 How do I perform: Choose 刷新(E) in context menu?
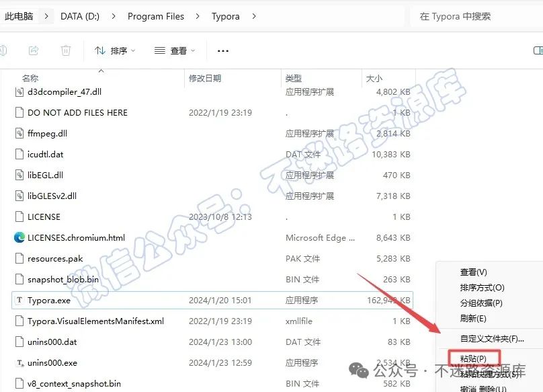(473, 318)
